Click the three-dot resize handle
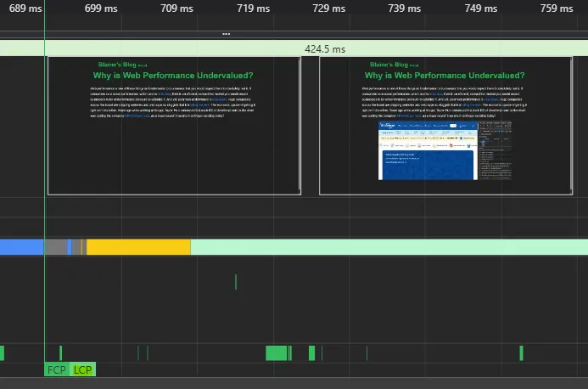The height and width of the screenshot is (389, 588). pos(227,34)
